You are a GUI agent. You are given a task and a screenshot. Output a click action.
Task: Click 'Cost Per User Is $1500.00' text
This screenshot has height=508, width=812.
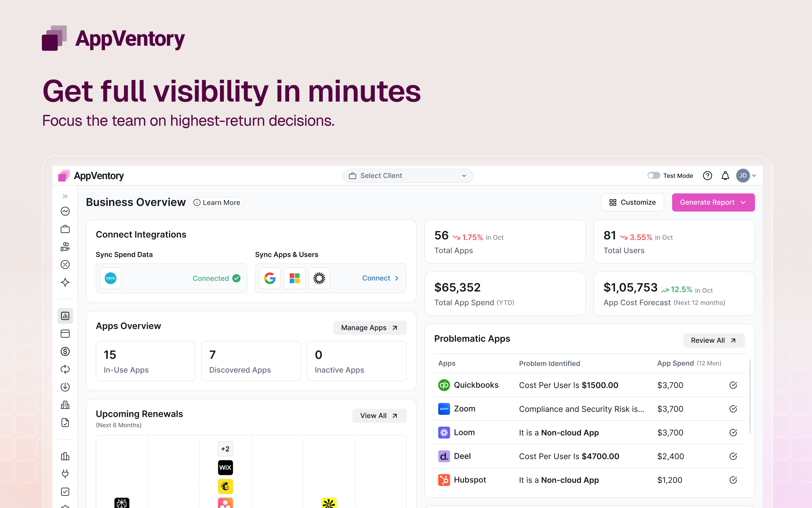point(568,385)
